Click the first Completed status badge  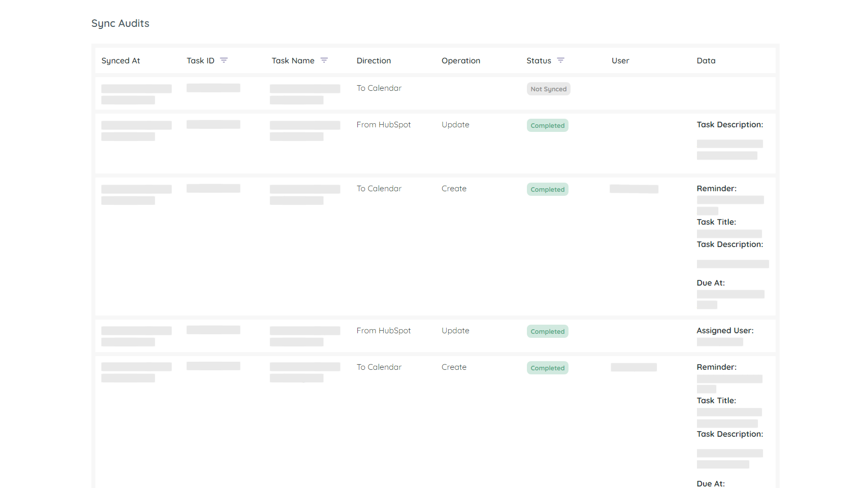coord(547,125)
